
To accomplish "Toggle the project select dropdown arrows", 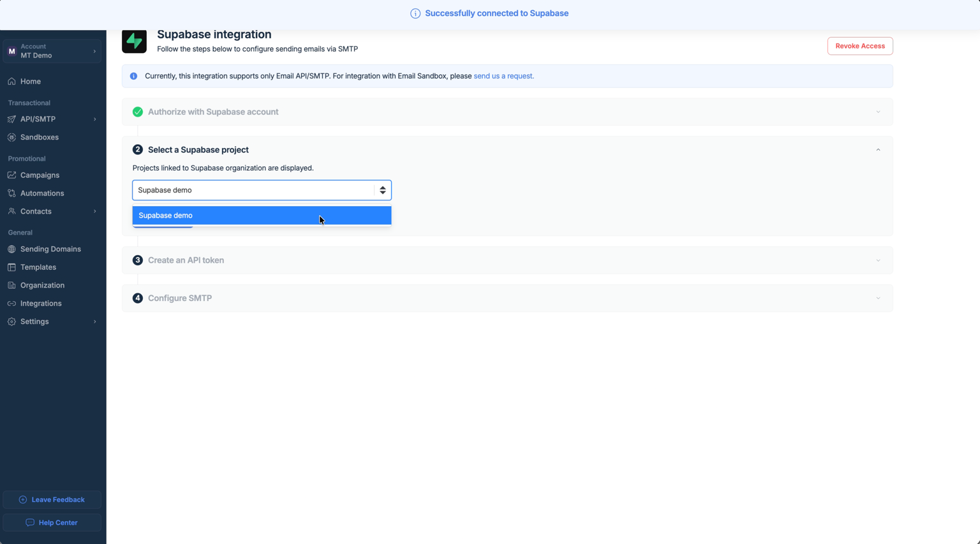I will (x=382, y=190).
